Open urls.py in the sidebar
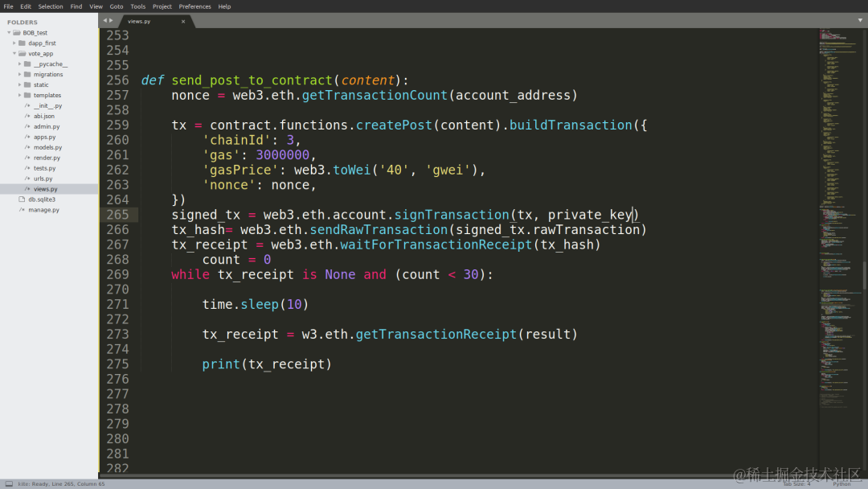 pos(43,179)
